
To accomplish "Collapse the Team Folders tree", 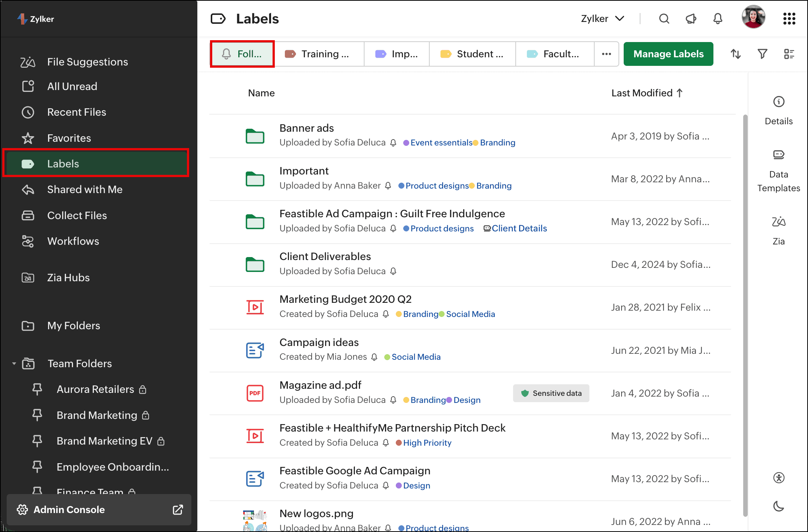I will click(x=14, y=363).
